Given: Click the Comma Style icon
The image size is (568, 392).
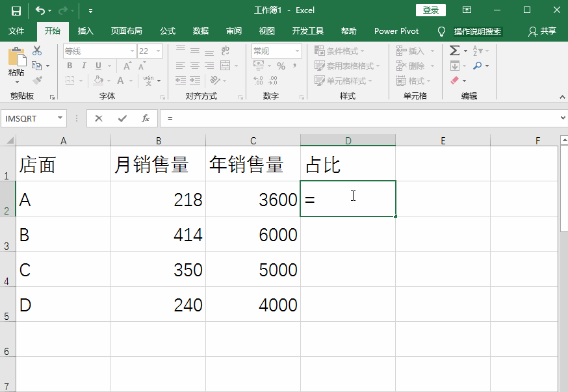Looking at the screenshot, I should coord(295,66).
